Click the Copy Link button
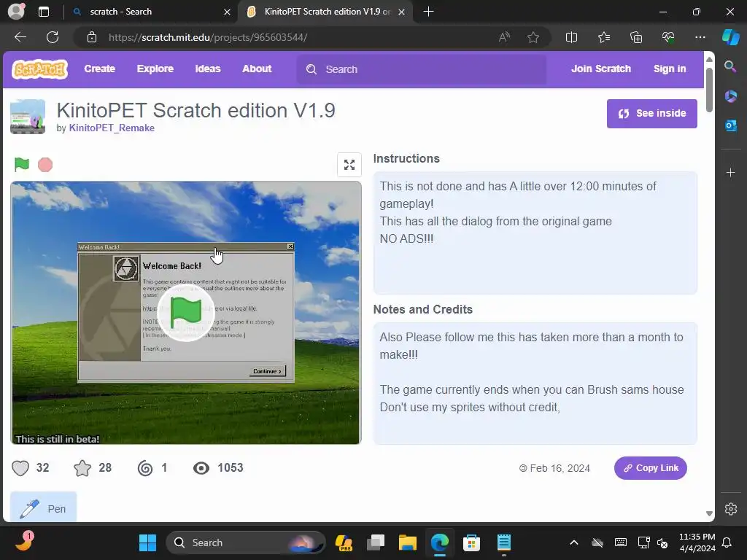This screenshot has height=560, width=747. [x=650, y=468]
